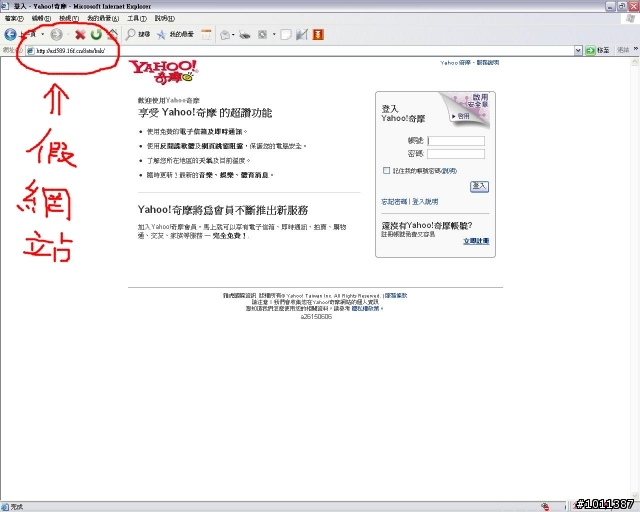Open the 編輯(E) menu

(41, 18)
